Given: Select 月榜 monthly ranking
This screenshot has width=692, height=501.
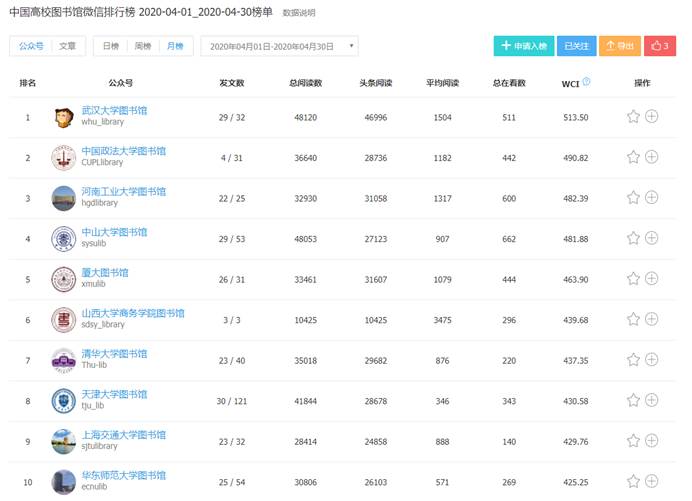Looking at the screenshot, I should coord(175,46).
